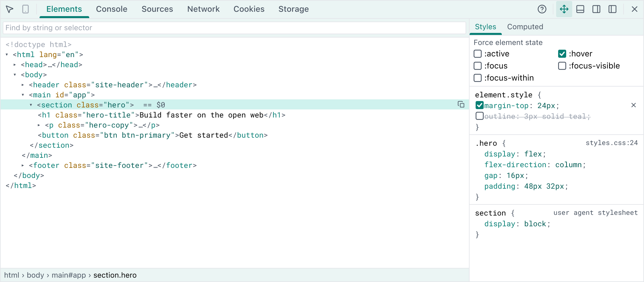Remove the margin-top declaration with X
Viewport: 644px width, 282px height.
click(634, 105)
